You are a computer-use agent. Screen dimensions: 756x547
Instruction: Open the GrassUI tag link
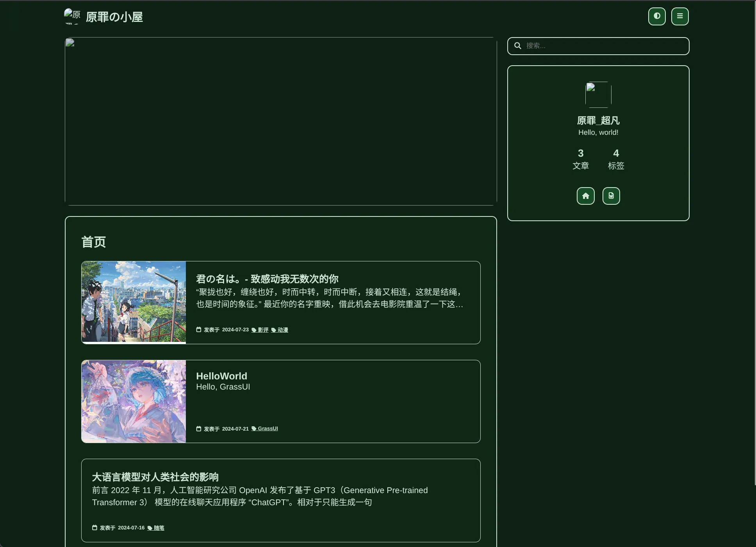pos(265,429)
